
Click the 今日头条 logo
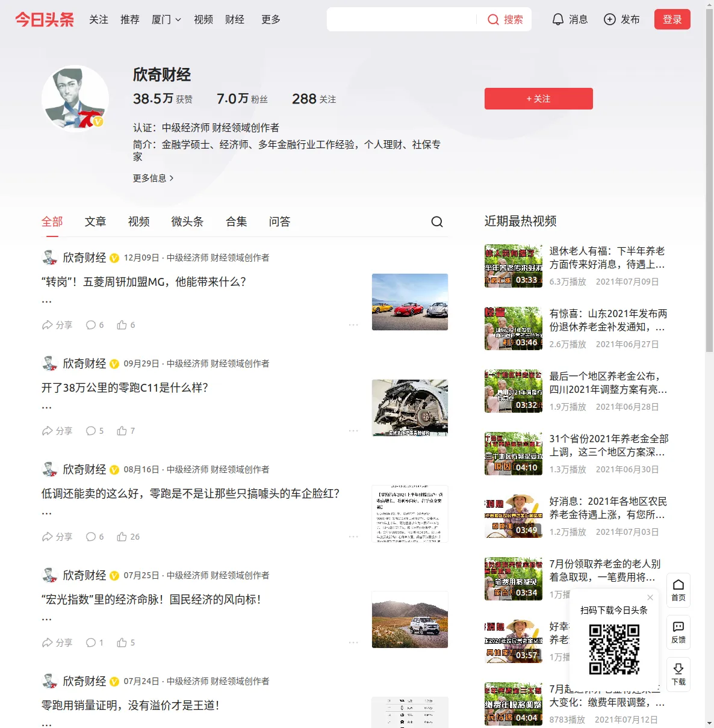click(x=45, y=19)
